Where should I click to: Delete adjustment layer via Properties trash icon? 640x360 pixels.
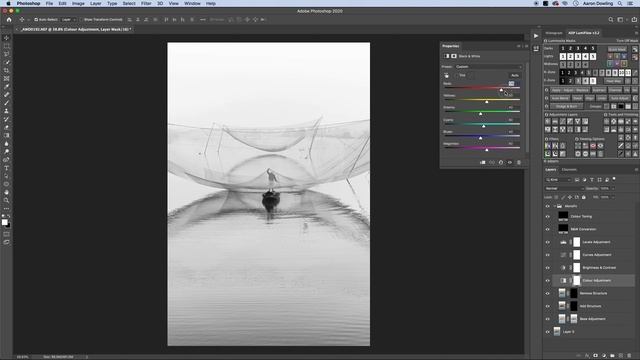(x=519, y=162)
